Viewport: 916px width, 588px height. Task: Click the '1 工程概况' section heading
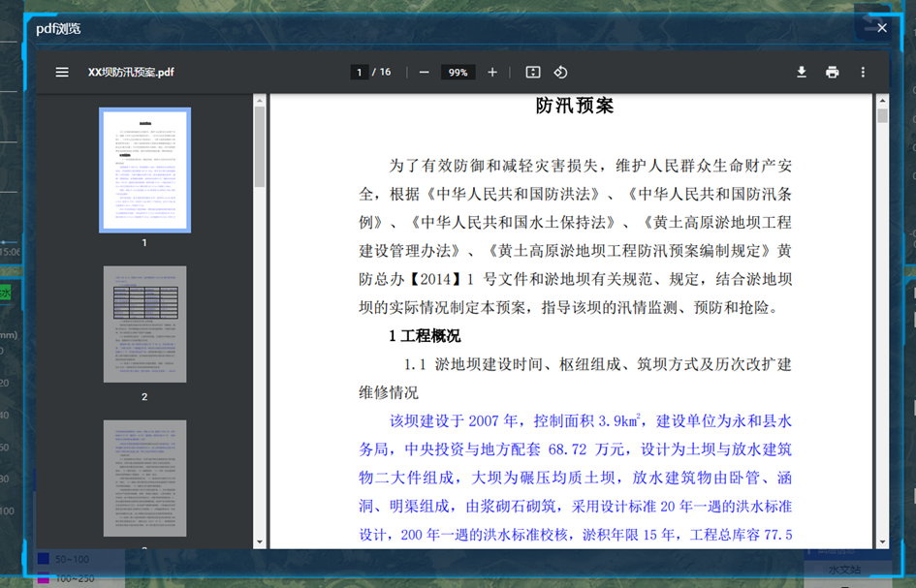425,336
